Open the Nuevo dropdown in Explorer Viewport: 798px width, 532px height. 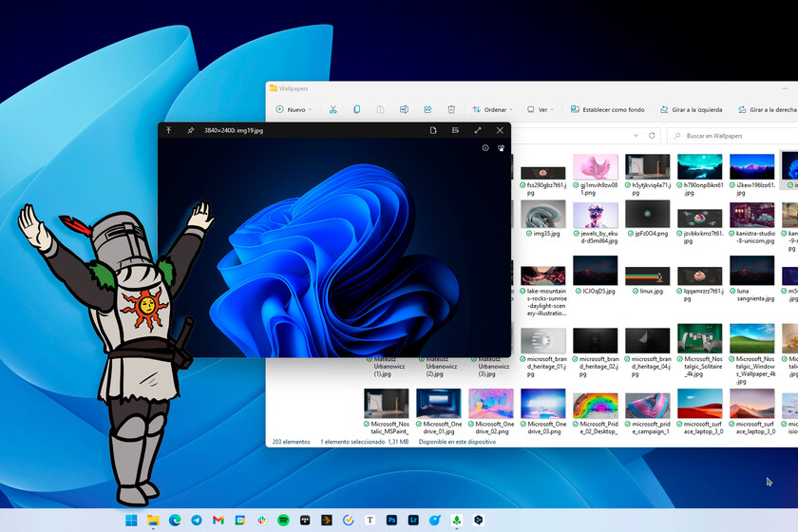coord(294,109)
